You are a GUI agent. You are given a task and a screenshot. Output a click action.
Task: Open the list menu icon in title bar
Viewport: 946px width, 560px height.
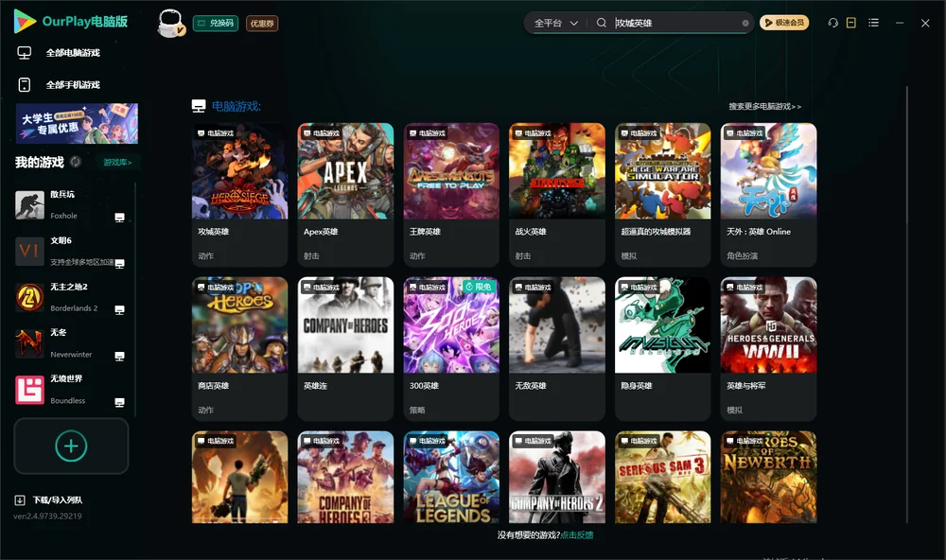(x=873, y=23)
